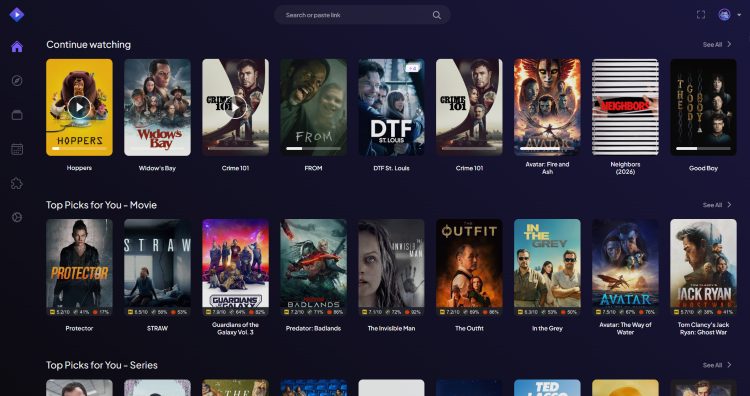Viewport: 750px width, 396px height.
Task: Open the Widow's Bay poster
Action: tap(157, 107)
